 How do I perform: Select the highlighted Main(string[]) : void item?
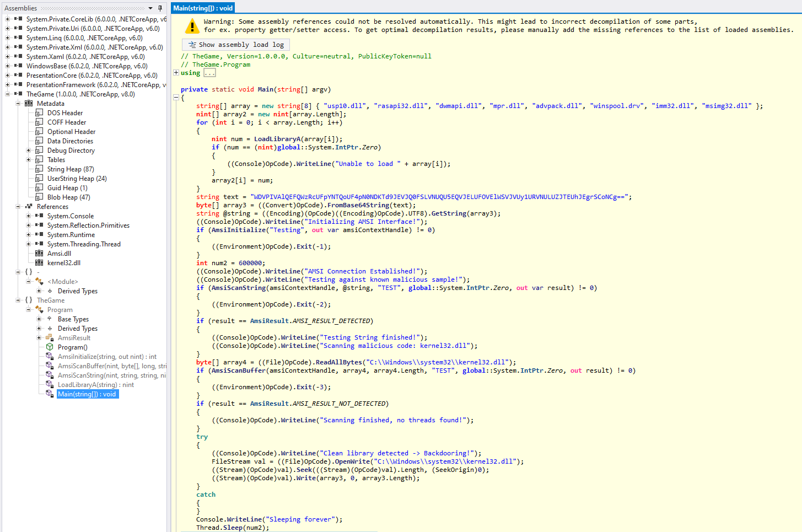click(x=87, y=394)
